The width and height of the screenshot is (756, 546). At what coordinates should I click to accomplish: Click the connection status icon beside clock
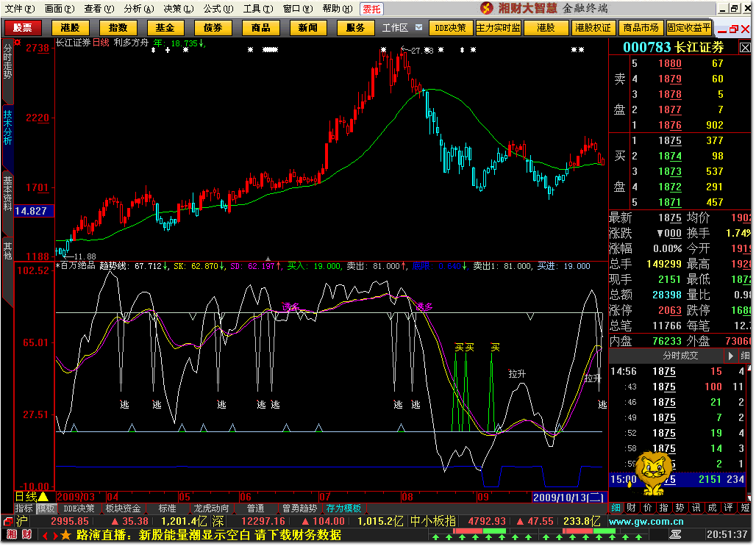click(676, 534)
